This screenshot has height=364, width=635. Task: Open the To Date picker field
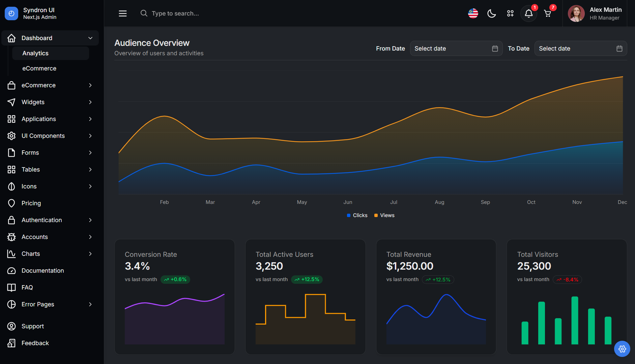click(581, 49)
